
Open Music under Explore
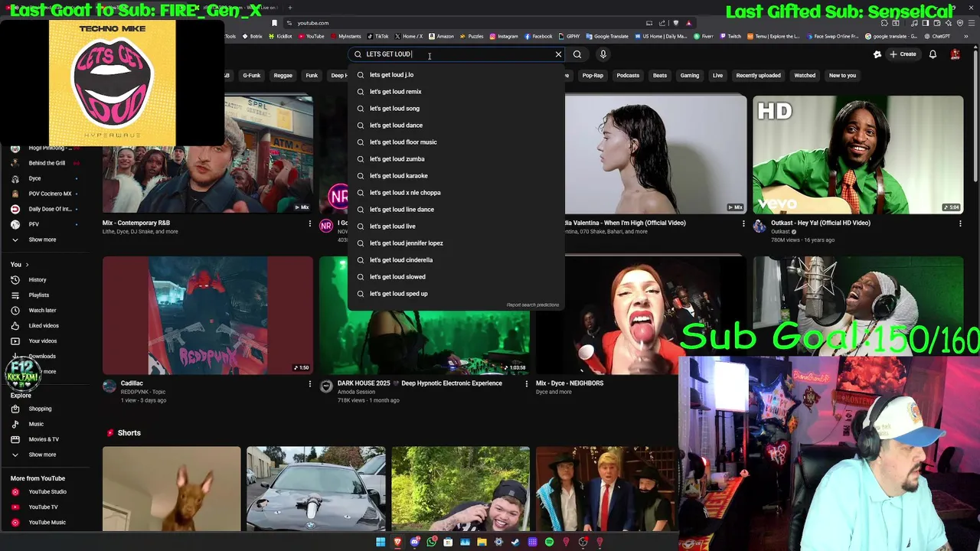pyautogui.click(x=36, y=424)
